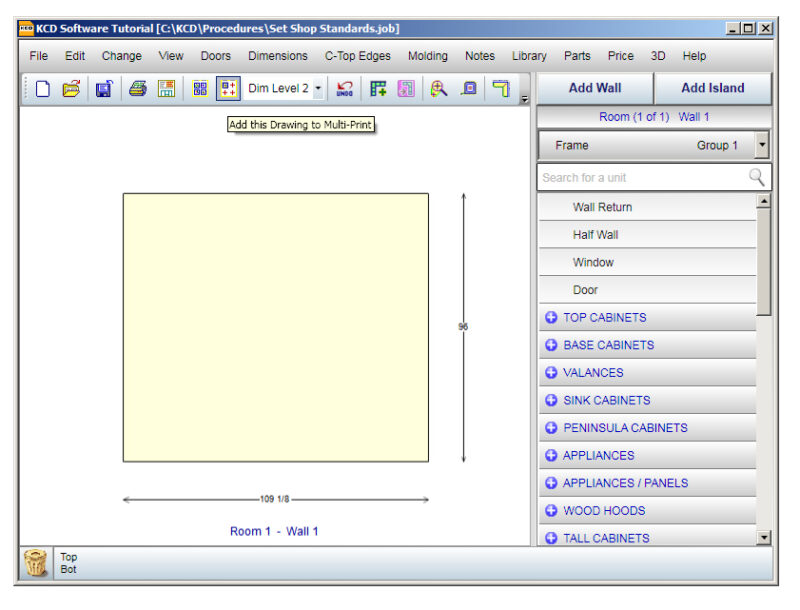Click the trash can icon
The image size is (800, 610).
tap(34, 562)
